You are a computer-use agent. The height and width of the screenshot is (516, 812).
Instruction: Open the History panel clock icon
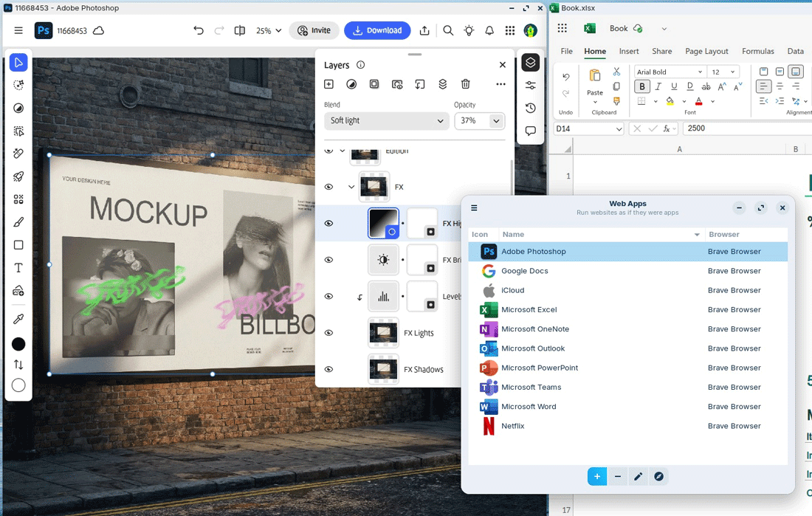click(530, 109)
